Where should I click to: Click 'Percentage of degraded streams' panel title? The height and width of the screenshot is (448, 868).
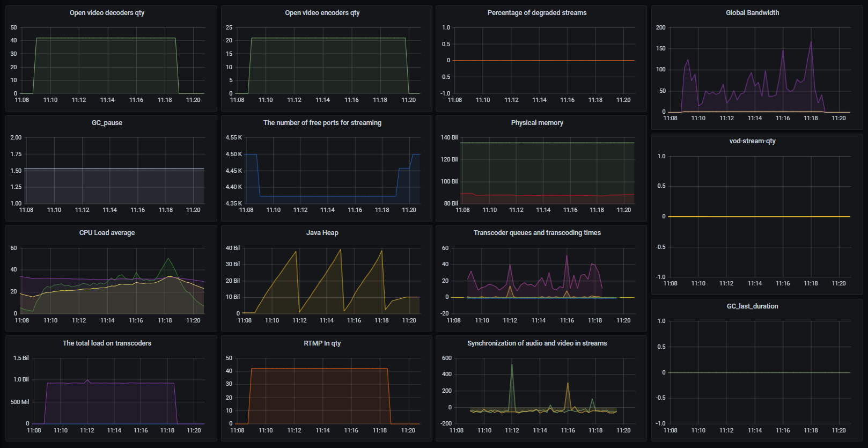(537, 12)
